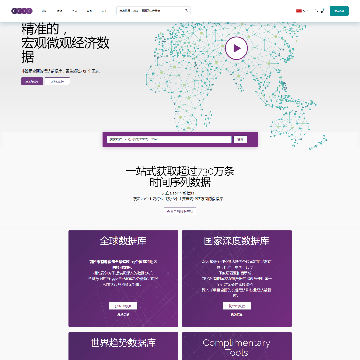This screenshot has width=360, height=360.
Task: Click the white button in 国家深度数据库 card
Action: click(237, 306)
